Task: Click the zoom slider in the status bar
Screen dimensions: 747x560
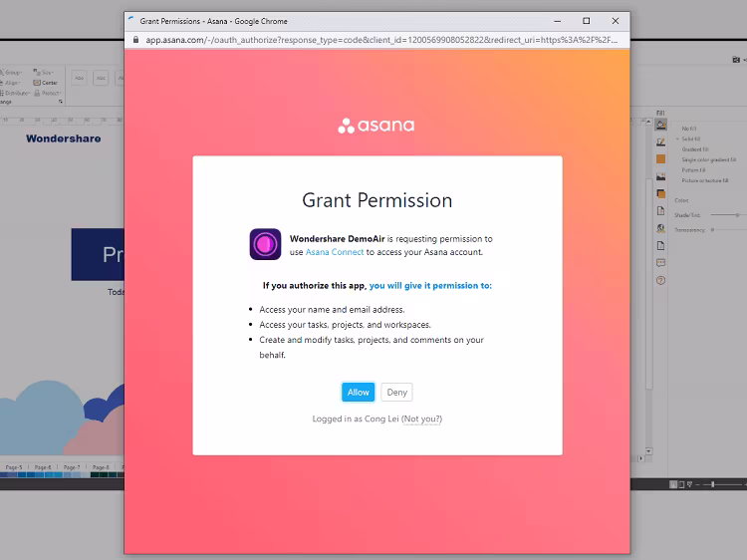Action: [722, 484]
